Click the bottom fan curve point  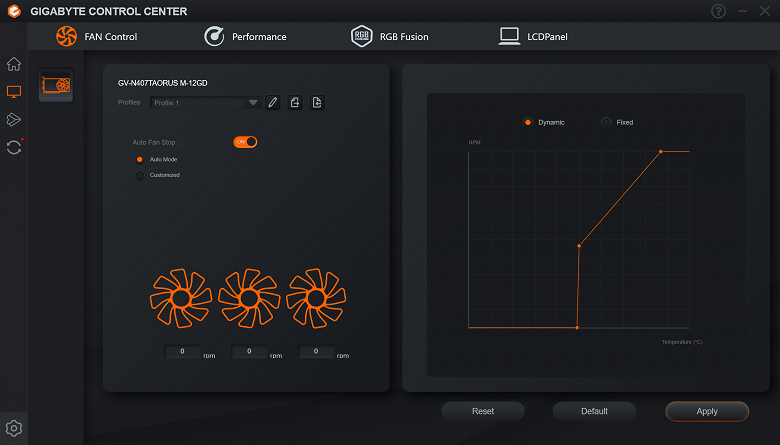coord(577,328)
